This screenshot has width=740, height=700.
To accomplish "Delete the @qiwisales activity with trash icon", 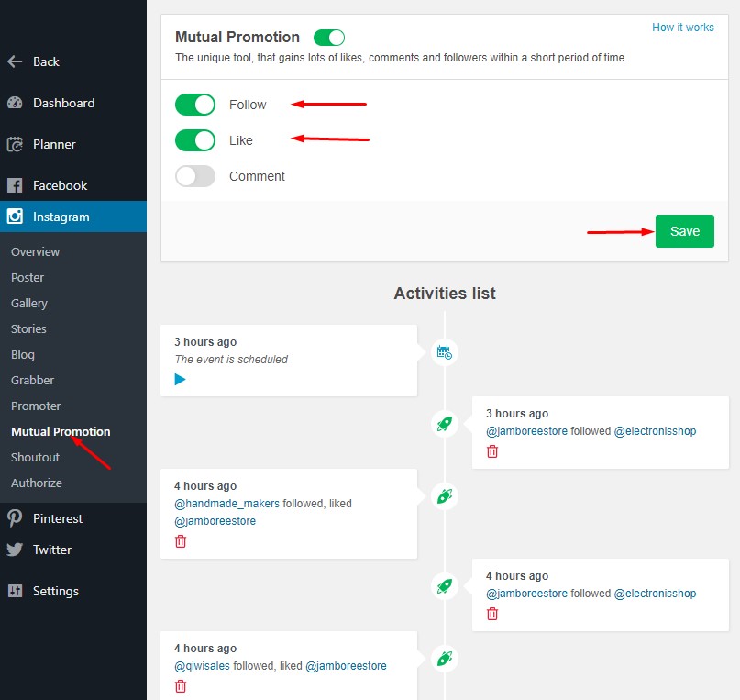I will coord(181,686).
